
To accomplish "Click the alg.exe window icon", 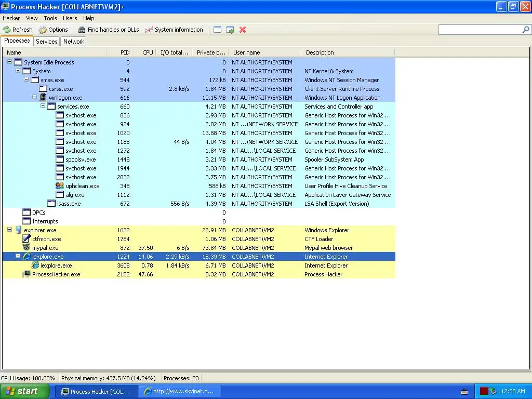I will click(60, 194).
